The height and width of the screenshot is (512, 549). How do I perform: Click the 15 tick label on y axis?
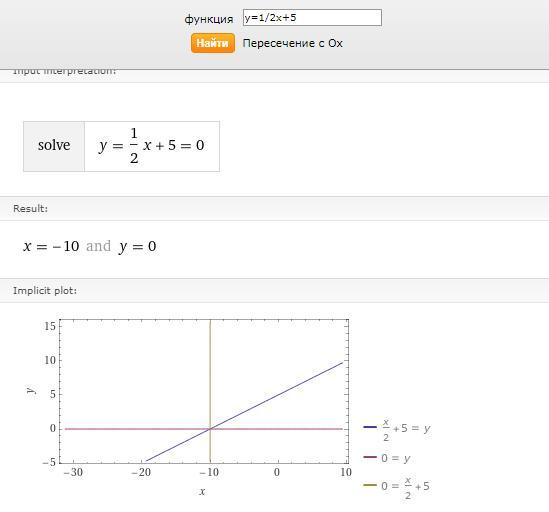(50, 326)
